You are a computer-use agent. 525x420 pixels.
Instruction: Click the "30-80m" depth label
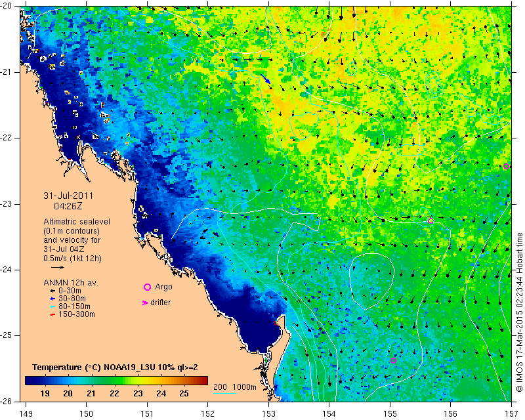tap(72, 299)
